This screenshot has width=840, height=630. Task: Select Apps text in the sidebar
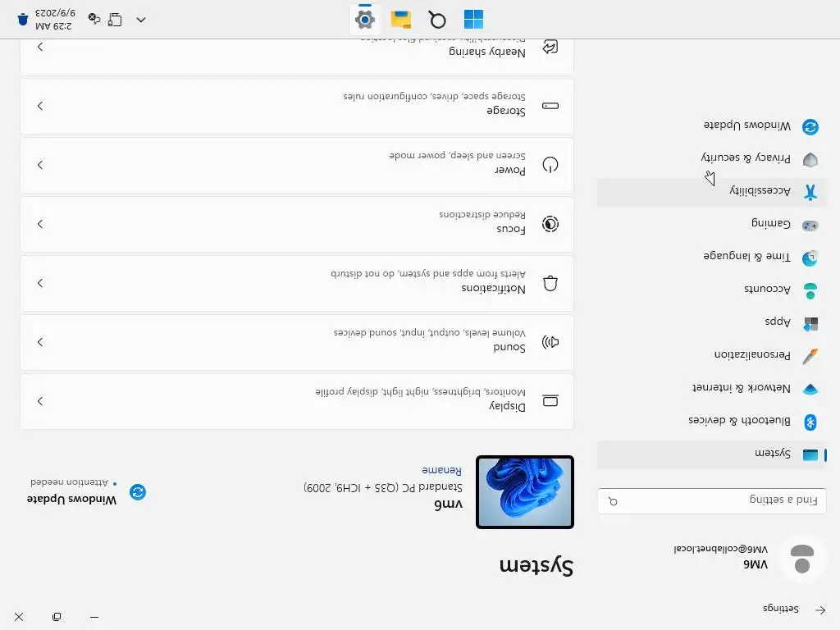778,322
